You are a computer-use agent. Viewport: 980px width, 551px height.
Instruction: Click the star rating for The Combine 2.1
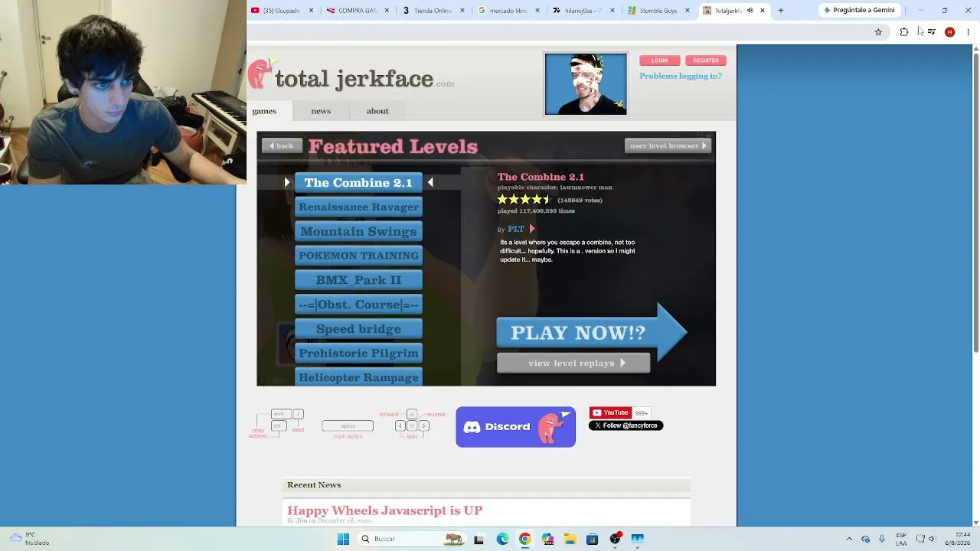coord(524,200)
